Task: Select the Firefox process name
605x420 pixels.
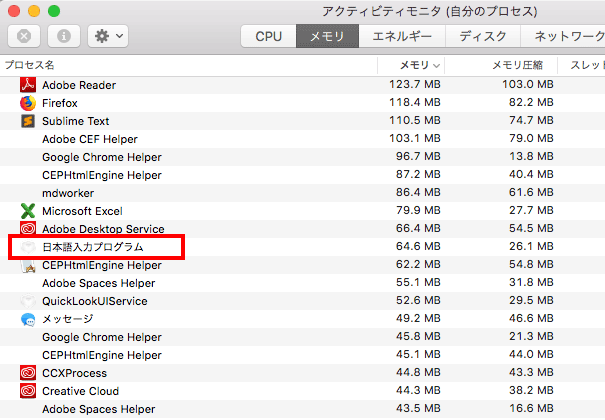Action: coord(60,103)
